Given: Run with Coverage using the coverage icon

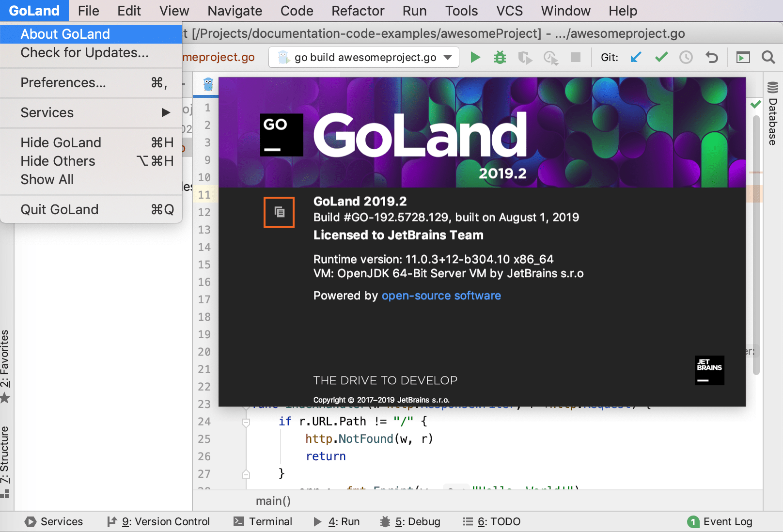Looking at the screenshot, I should coord(525,57).
